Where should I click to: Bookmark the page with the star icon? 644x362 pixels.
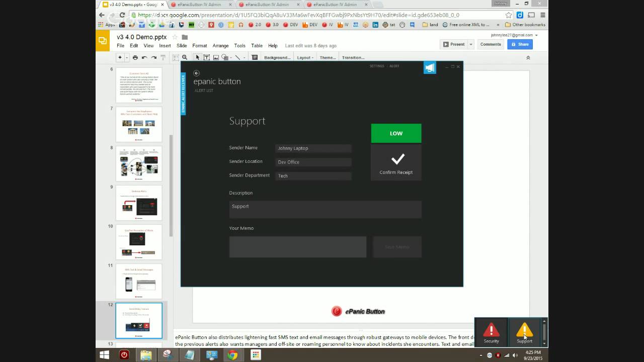[509, 15]
